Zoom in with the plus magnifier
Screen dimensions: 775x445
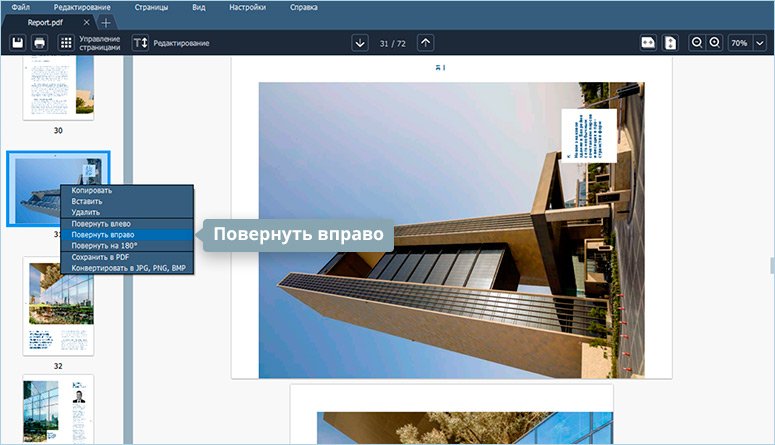point(715,43)
